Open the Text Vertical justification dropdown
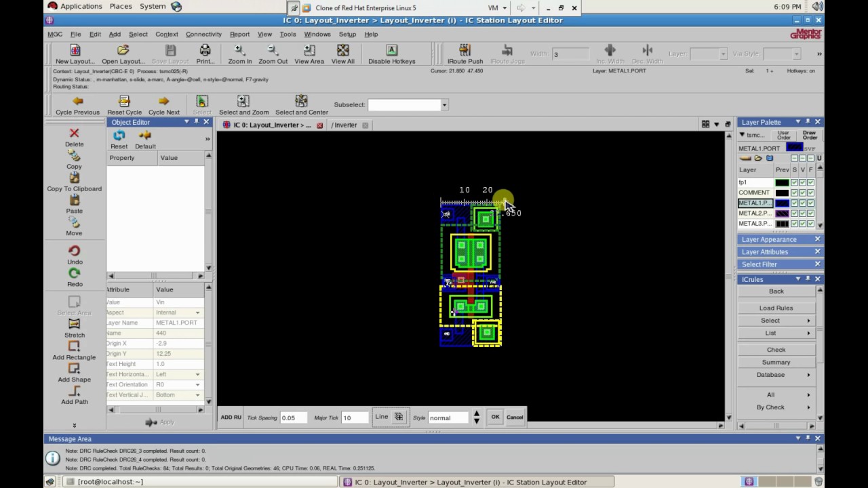The image size is (868, 488). click(x=198, y=394)
